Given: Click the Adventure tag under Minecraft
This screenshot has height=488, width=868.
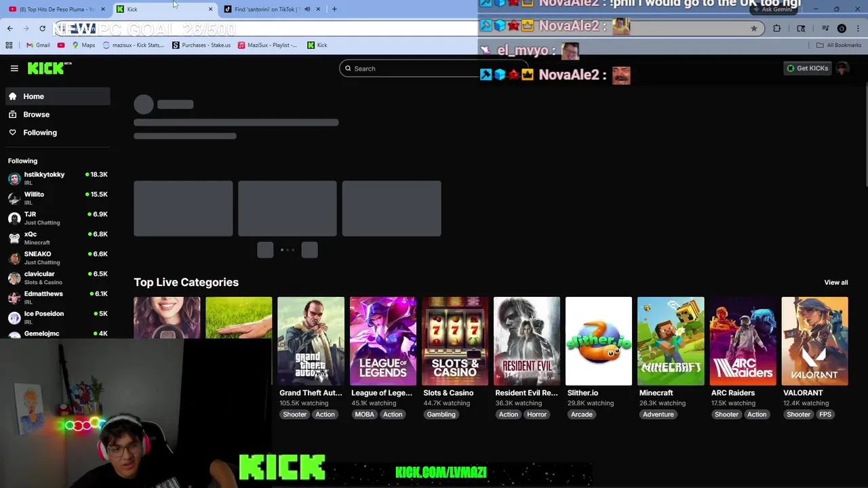Looking at the screenshot, I should tap(658, 414).
